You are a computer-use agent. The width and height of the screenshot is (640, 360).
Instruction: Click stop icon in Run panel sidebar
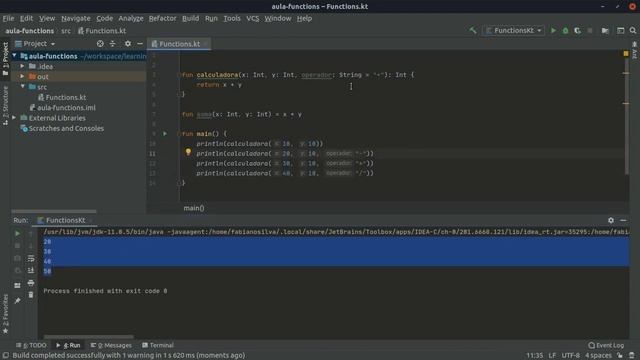17,246
